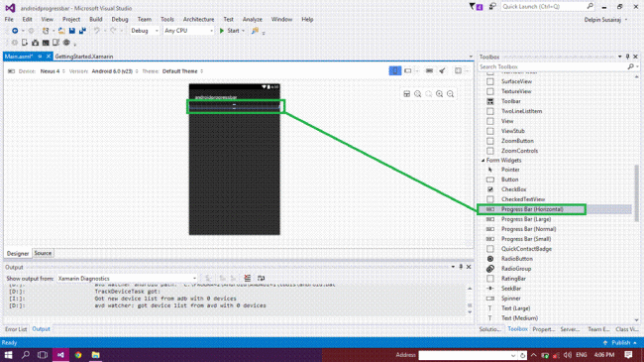The height and width of the screenshot is (362, 644).
Task: Open the Error List tab
Action: click(x=16, y=329)
